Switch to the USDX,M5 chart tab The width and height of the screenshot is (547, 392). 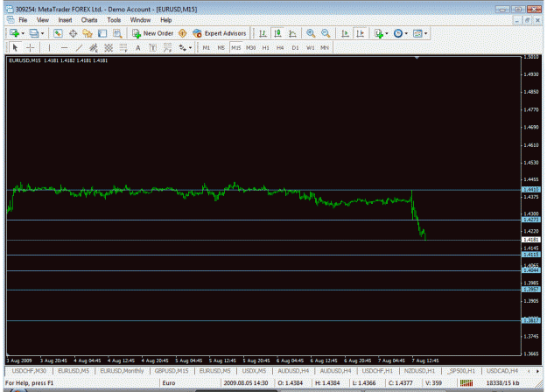[x=254, y=371]
